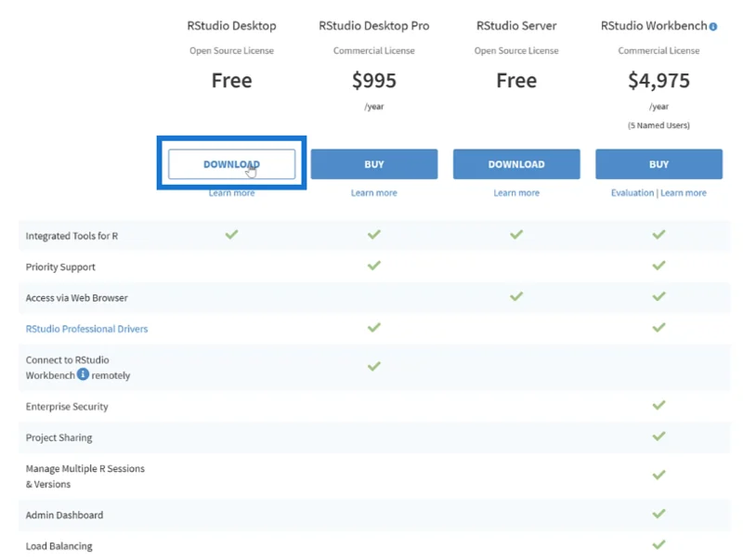Viewport: 743px width, 560px height.
Task: Click Open Source License text under RStudio Desktop
Action: click(231, 51)
